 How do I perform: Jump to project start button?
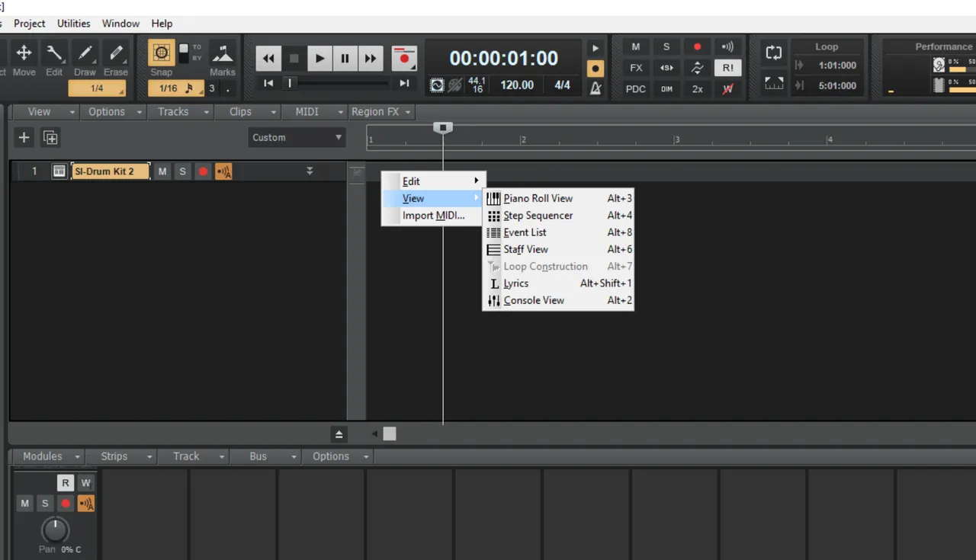pos(268,83)
